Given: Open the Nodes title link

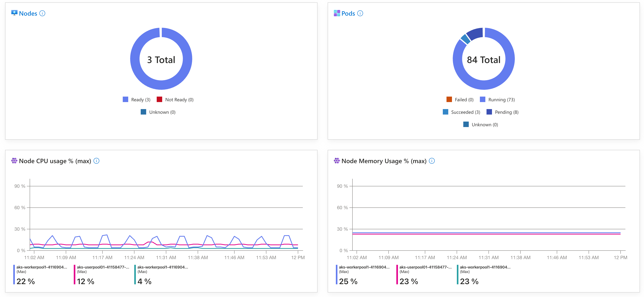Looking at the screenshot, I should 28,13.
